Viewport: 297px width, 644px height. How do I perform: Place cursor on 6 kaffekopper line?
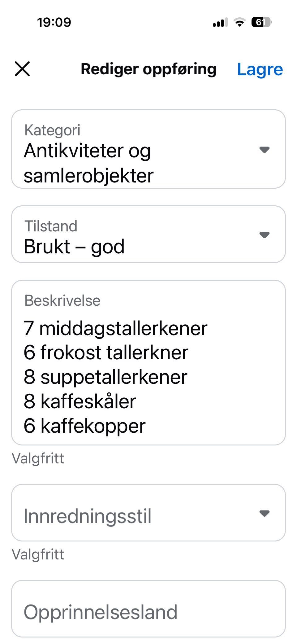click(x=84, y=426)
